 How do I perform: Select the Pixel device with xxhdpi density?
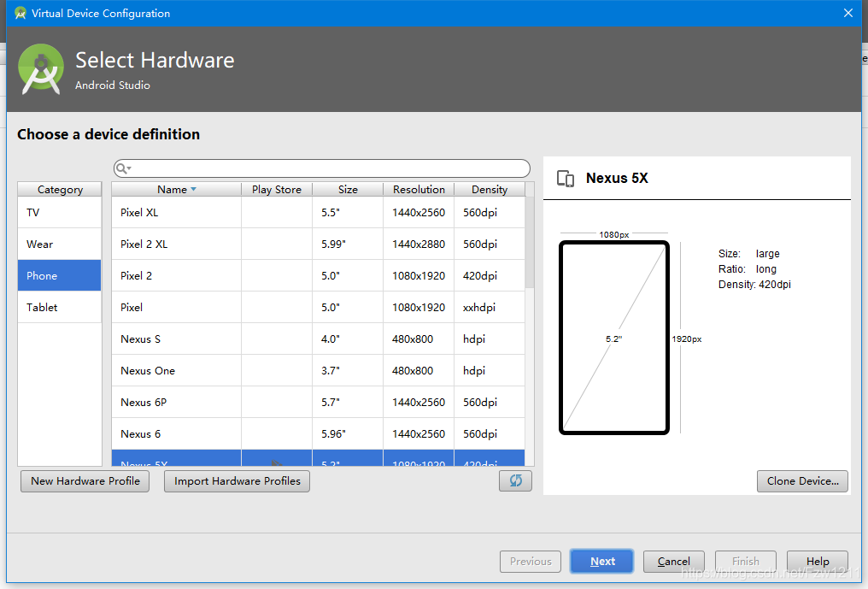319,308
